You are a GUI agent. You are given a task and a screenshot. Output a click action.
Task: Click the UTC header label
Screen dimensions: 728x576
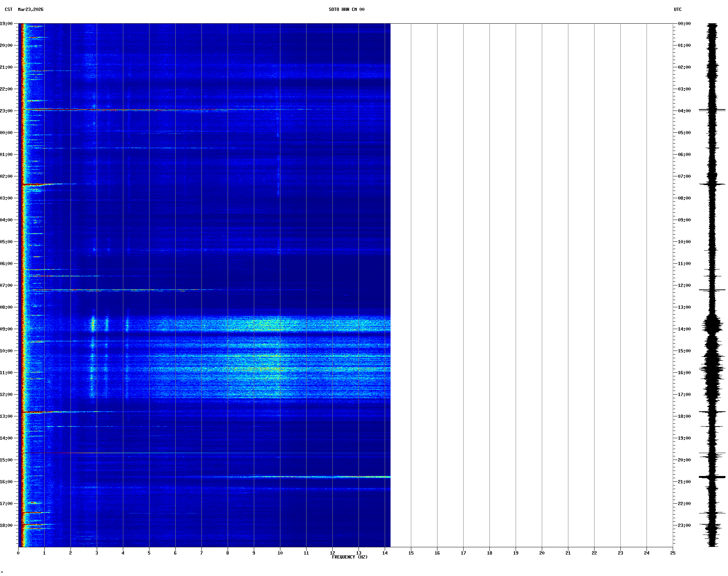coord(677,9)
